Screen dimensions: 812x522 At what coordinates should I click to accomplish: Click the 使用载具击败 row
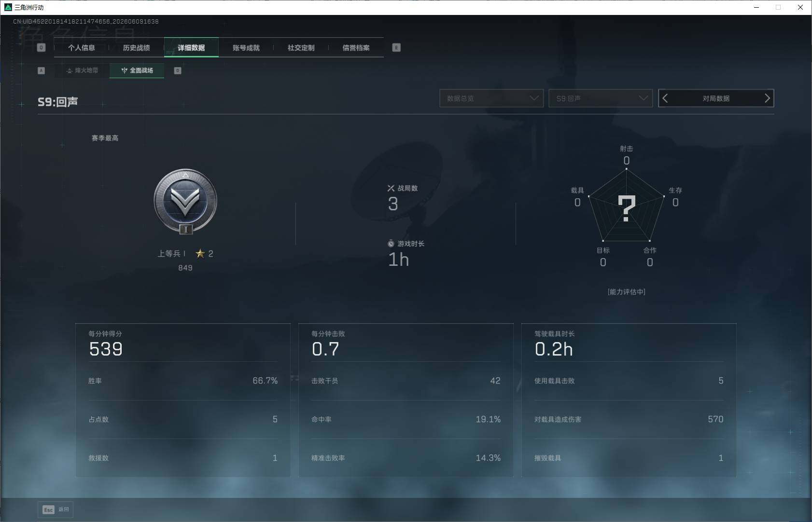pyautogui.click(x=629, y=381)
